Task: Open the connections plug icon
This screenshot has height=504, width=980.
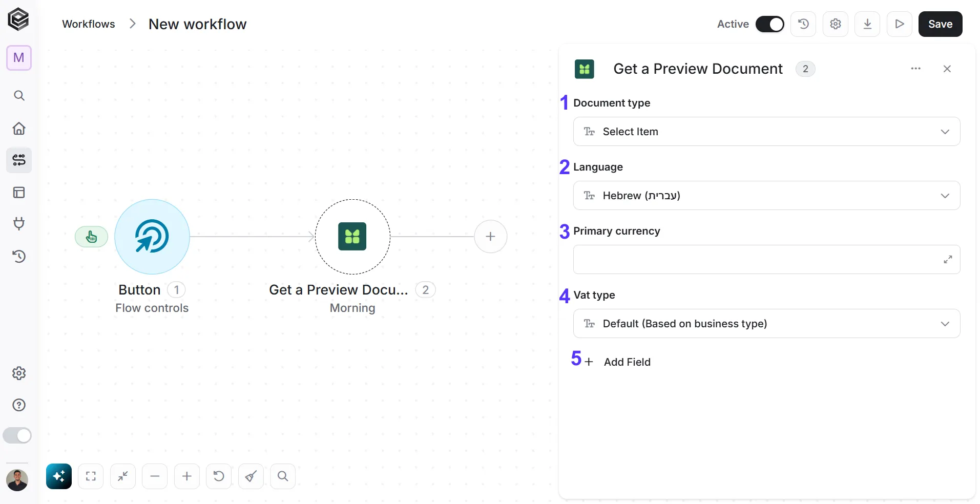Action: 19,224
